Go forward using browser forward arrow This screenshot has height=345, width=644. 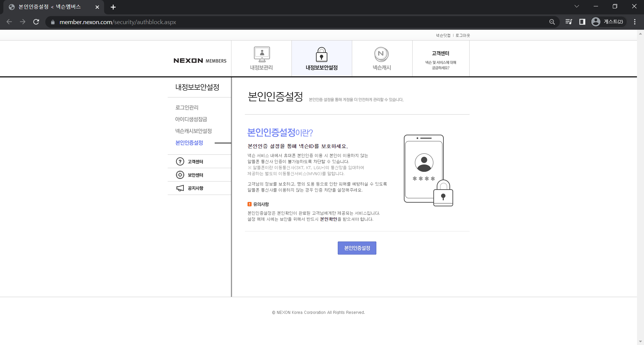click(x=22, y=22)
